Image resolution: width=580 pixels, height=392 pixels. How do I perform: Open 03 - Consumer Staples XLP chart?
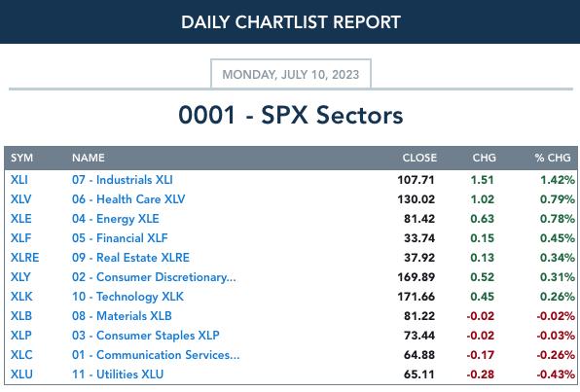tap(145, 336)
